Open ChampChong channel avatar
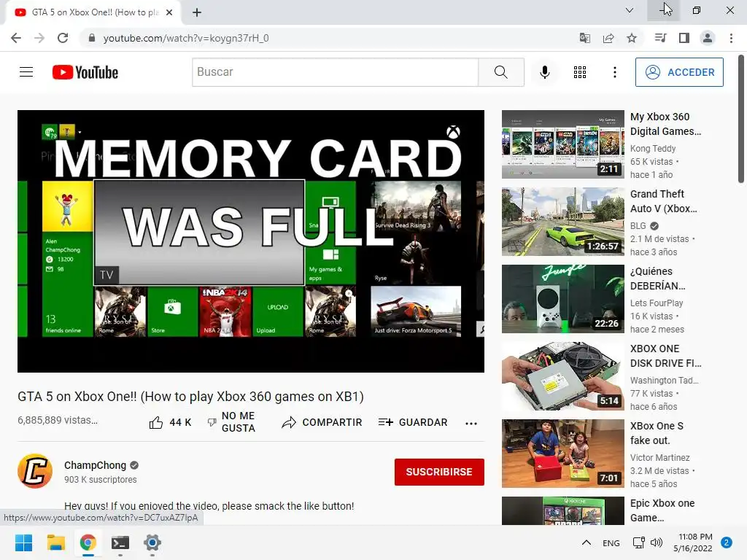The image size is (747, 560). (35, 472)
